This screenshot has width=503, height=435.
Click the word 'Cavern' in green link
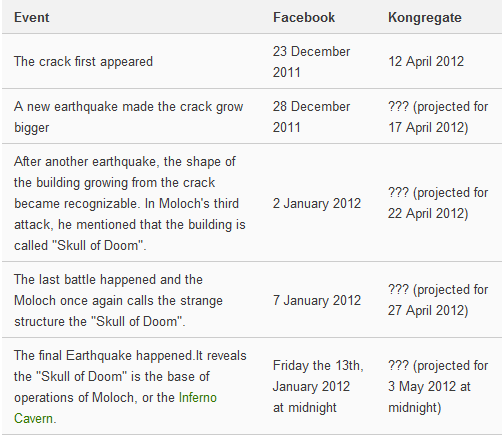[x=33, y=419]
